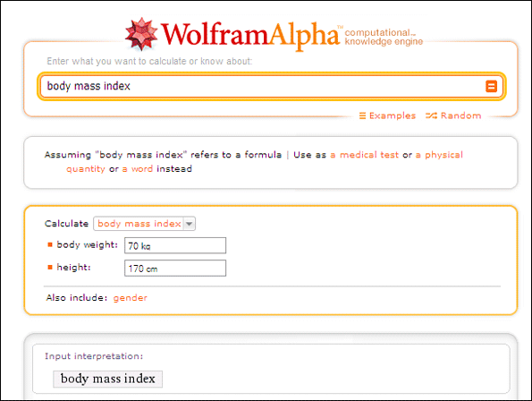Include gender in the calculation

(x=130, y=298)
